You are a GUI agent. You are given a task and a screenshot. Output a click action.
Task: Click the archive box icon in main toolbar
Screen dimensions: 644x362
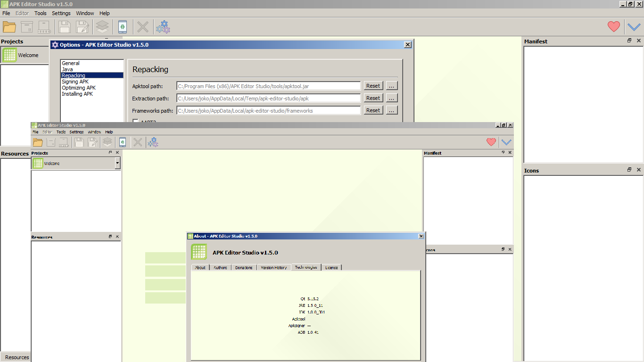click(x=27, y=27)
